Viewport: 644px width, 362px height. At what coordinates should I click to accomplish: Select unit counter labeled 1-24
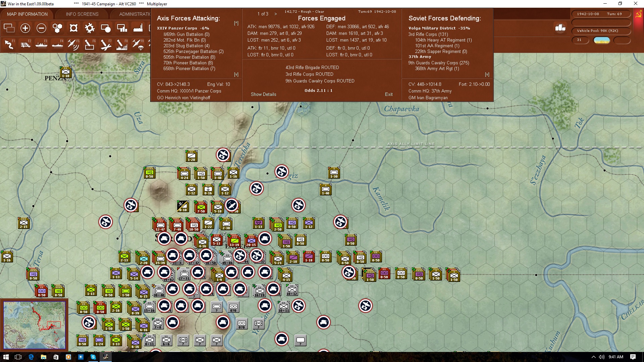(x=99, y=340)
